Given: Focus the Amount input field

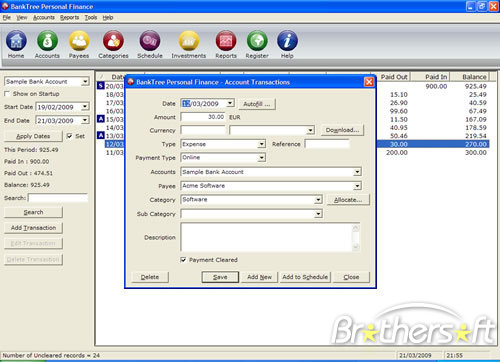Looking at the screenshot, I should pos(203,117).
